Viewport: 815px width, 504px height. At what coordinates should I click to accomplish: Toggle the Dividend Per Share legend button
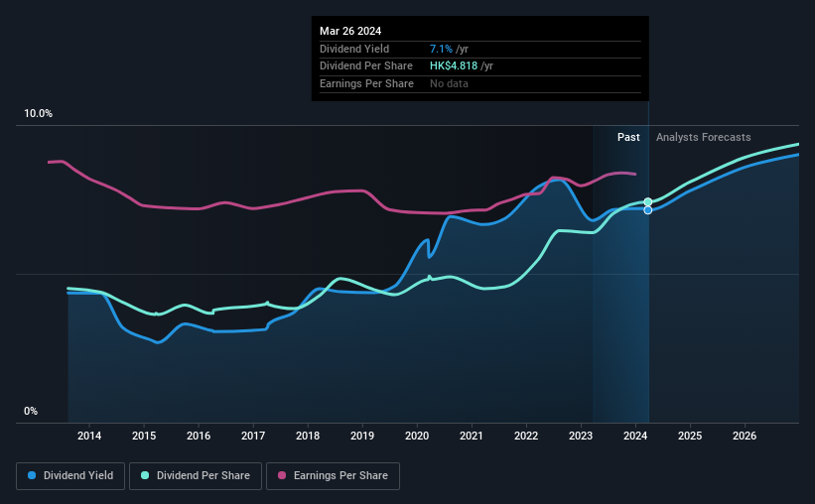pos(196,476)
